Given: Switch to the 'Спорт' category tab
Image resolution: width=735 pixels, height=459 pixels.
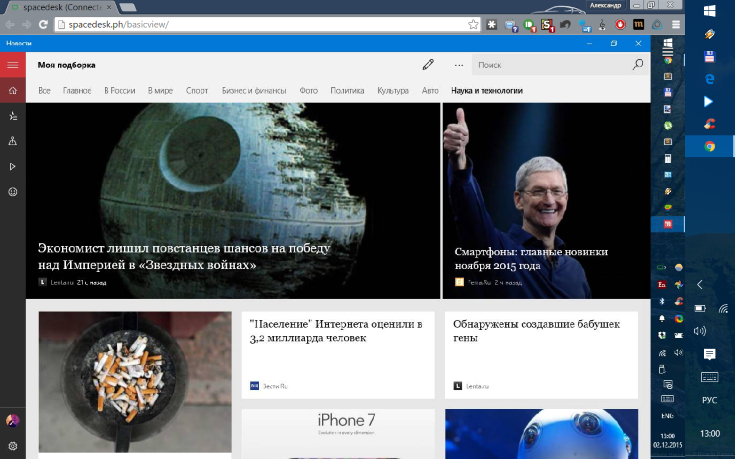Looking at the screenshot, I should tap(197, 91).
